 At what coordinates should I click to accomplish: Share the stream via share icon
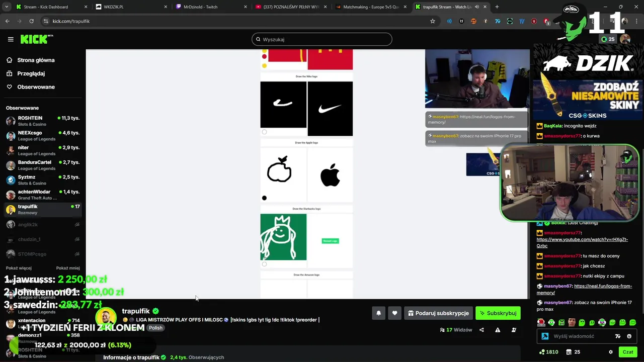481,330
